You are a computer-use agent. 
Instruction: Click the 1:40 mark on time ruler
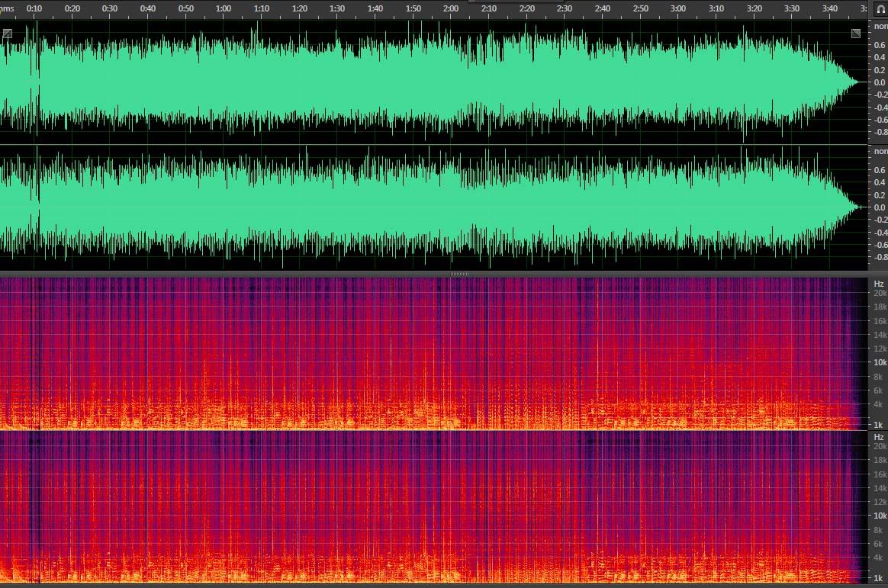point(375,8)
